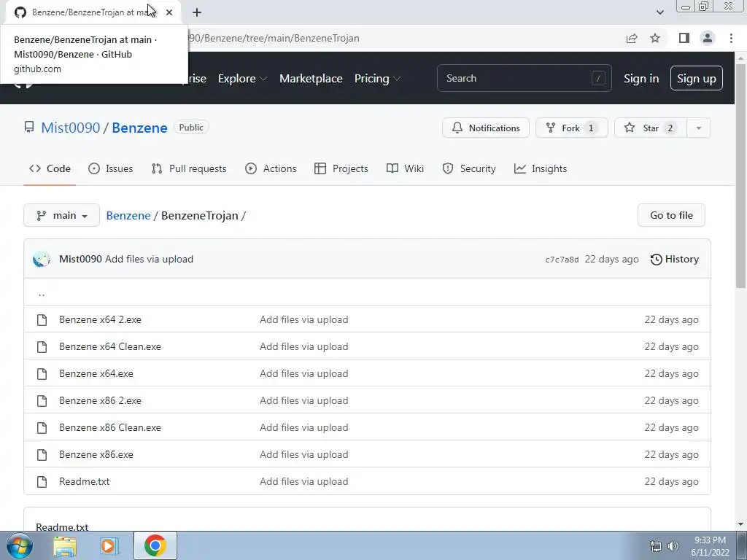Open file Benzene x86.exe

[x=96, y=455]
